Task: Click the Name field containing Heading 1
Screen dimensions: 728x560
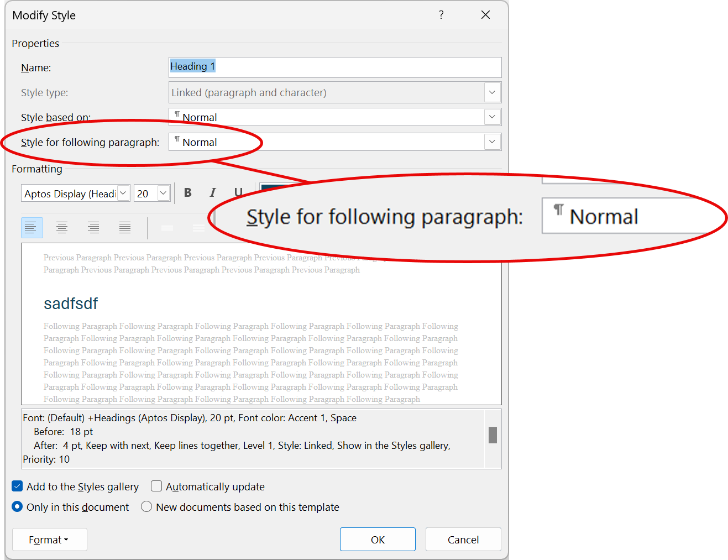Action: (x=335, y=67)
